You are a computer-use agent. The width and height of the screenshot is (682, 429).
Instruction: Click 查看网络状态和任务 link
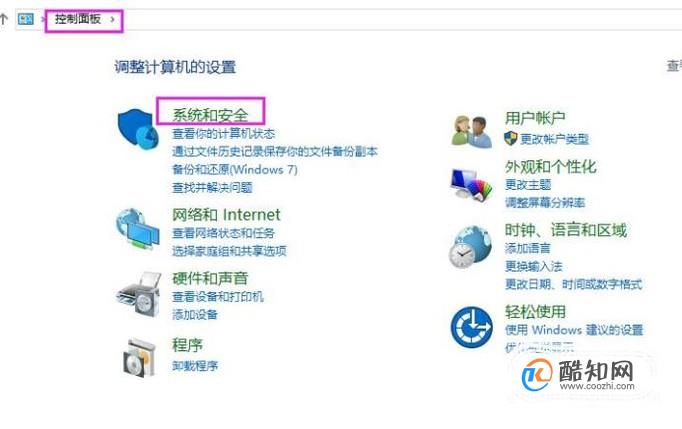pos(224,233)
